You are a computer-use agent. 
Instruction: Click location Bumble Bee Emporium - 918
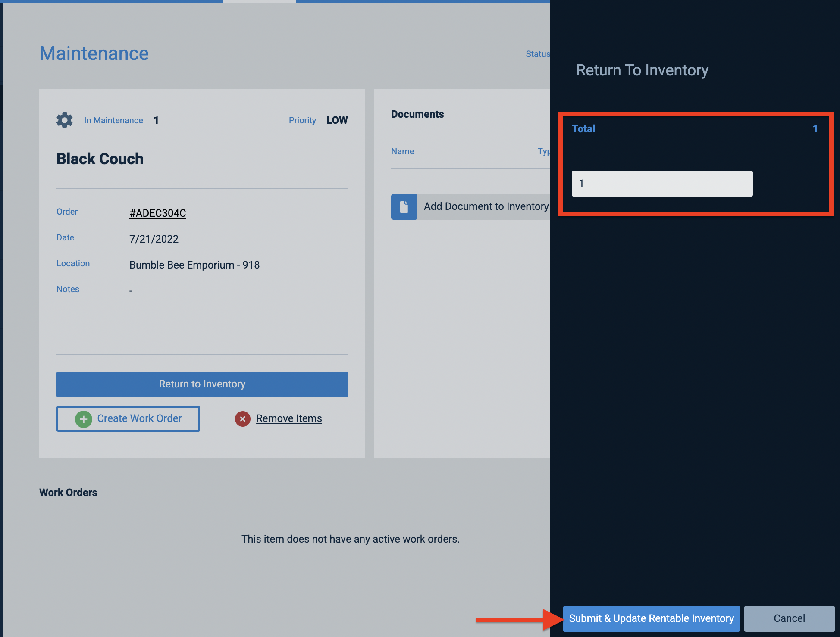tap(194, 265)
